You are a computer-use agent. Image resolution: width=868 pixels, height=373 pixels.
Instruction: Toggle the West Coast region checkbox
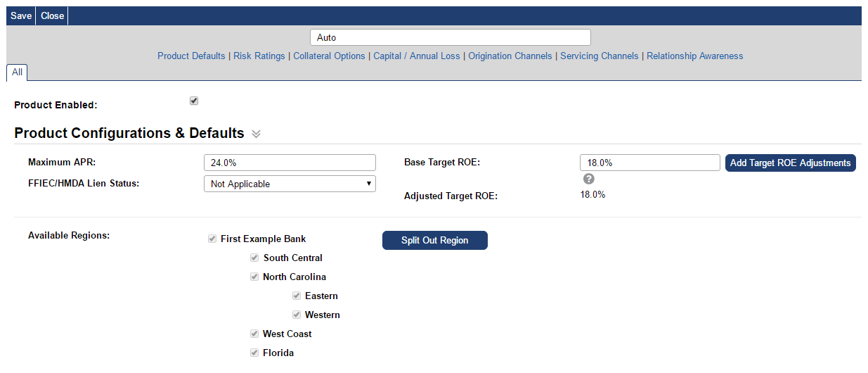(254, 334)
